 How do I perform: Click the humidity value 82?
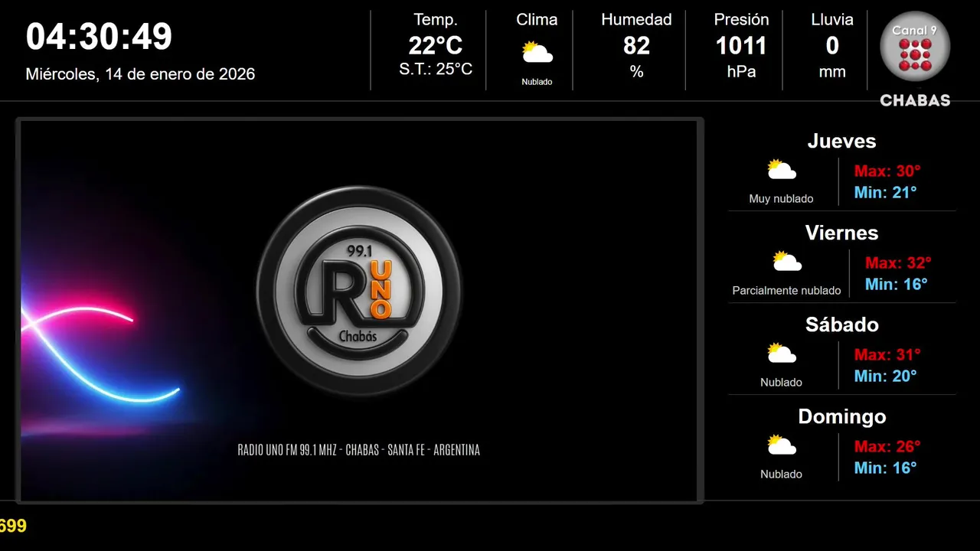(x=636, y=46)
